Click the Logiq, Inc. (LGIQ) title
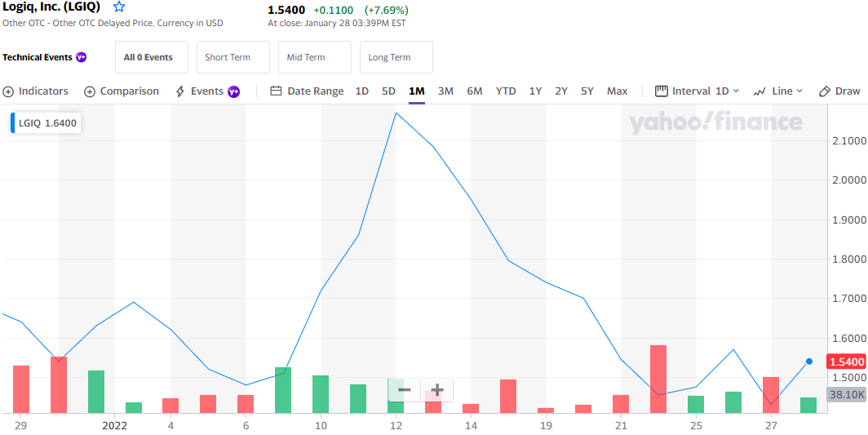This screenshot has width=868, height=435. coord(51,7)
